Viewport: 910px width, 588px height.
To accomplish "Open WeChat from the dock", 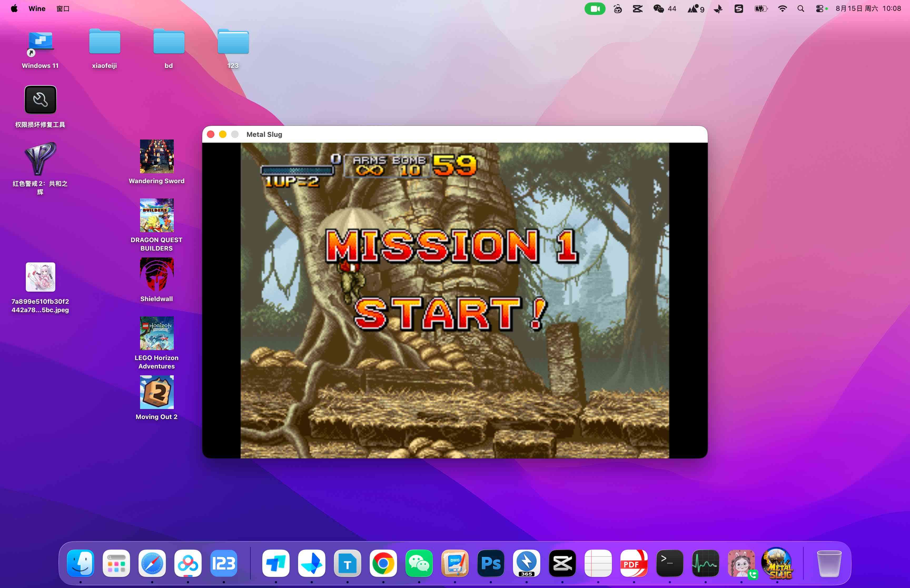I will tap(419, 563).
